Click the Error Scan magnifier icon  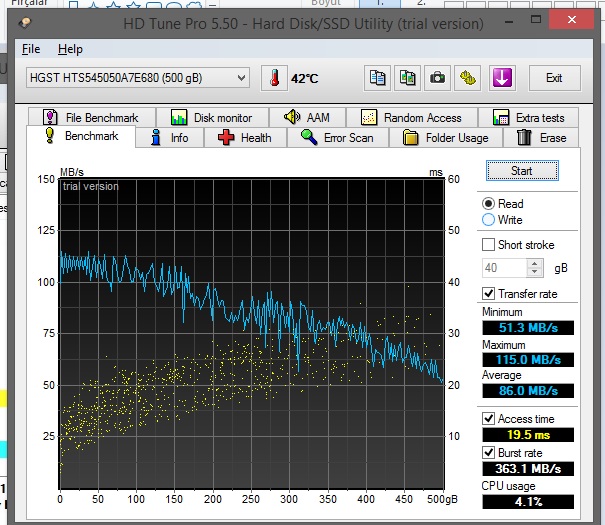tap(309, 137)
